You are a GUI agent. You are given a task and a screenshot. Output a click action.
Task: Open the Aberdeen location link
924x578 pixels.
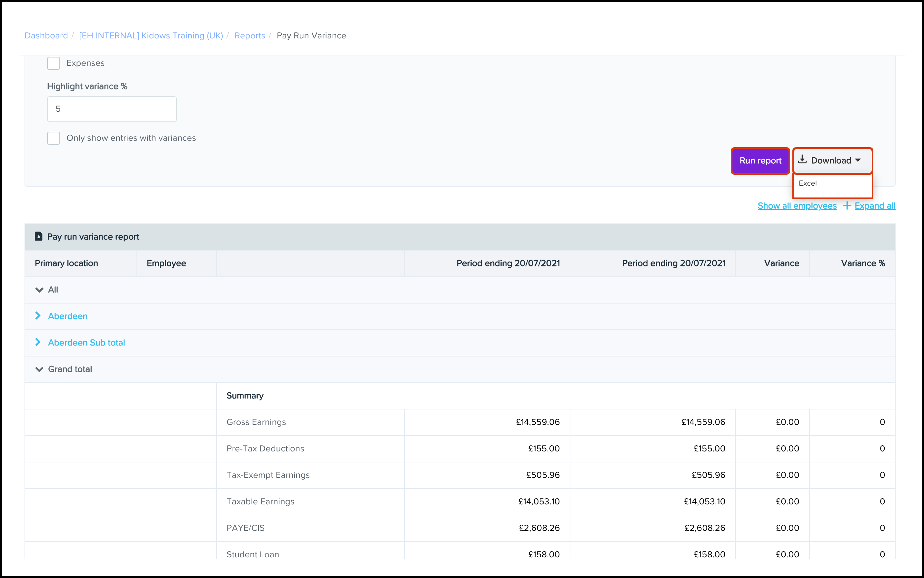67,316
